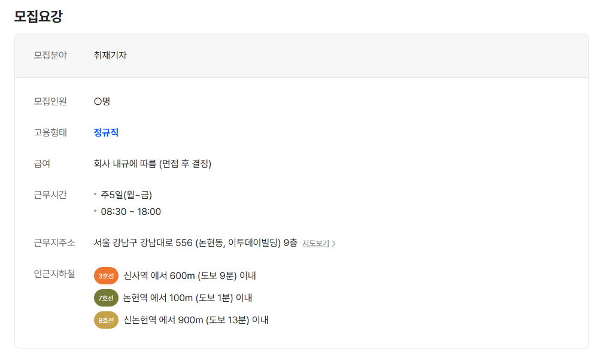Click the 논현역 에서 100m subway entry
The image size is (598, 364).
pyautogui.click(x=187, y=298)
